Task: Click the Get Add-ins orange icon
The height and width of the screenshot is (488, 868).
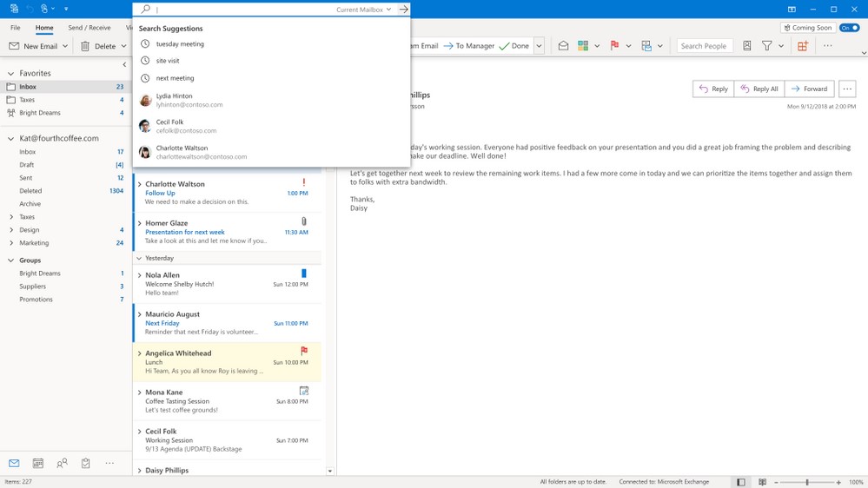Action: click(x=803, y=46)
